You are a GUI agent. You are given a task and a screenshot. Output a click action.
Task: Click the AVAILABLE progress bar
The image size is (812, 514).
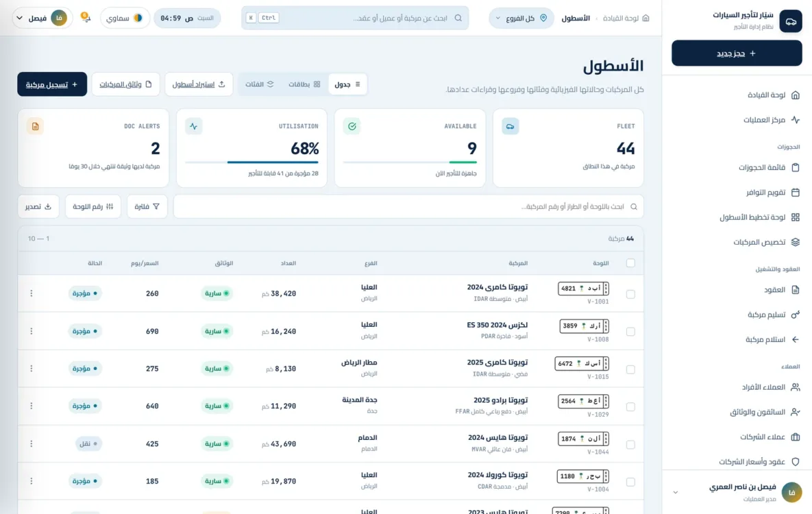coord(410,162)
